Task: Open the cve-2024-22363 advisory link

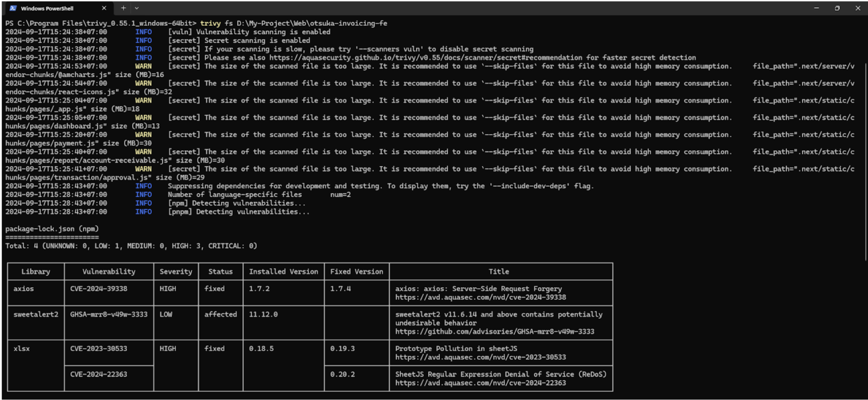Action: tap(480, 383)
